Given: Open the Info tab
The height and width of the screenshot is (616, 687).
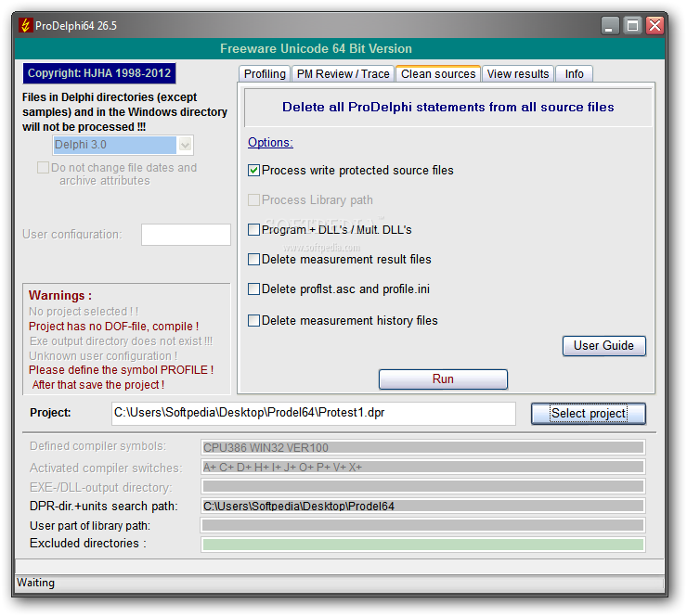Looking at the screenshot, I should [x=574, y=73].
